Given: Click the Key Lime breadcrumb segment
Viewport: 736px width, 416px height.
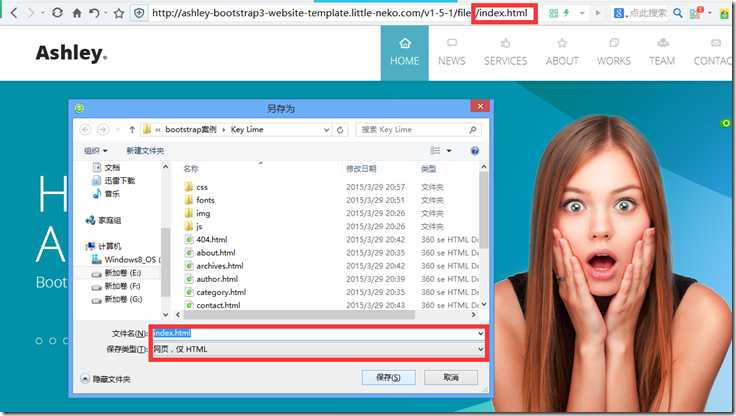Looking at the screenshot, I should (247, 130).
